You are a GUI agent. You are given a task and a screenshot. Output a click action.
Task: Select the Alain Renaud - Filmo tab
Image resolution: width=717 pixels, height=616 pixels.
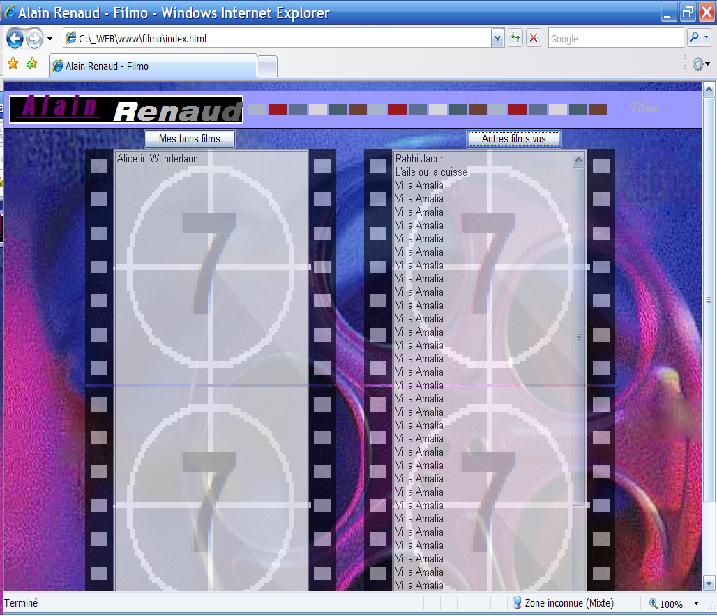(150, 65)
